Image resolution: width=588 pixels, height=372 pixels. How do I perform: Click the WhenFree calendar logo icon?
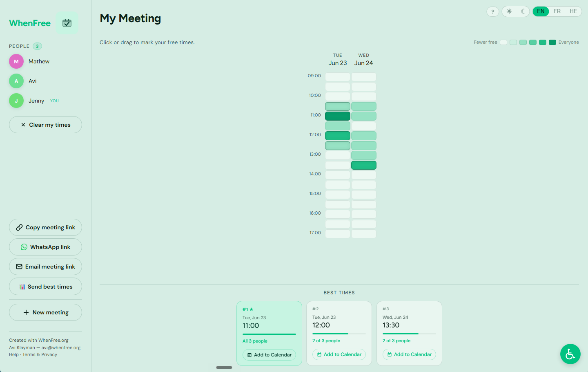click(67, 23)
